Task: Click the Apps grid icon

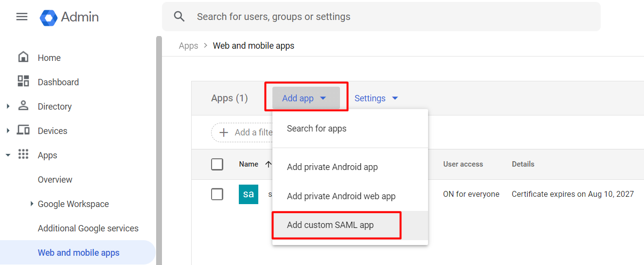Action: (x=23, y=154)
